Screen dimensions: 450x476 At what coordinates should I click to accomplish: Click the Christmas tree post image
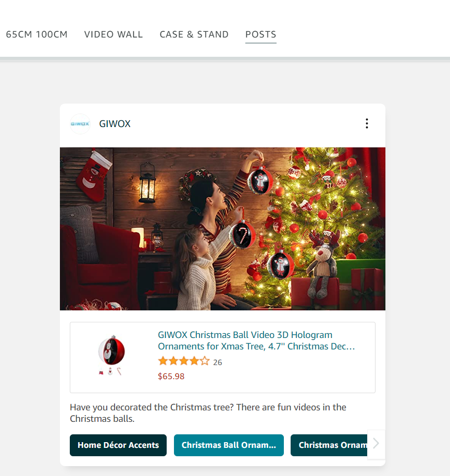pyautogui.click(x=222, y=229)
